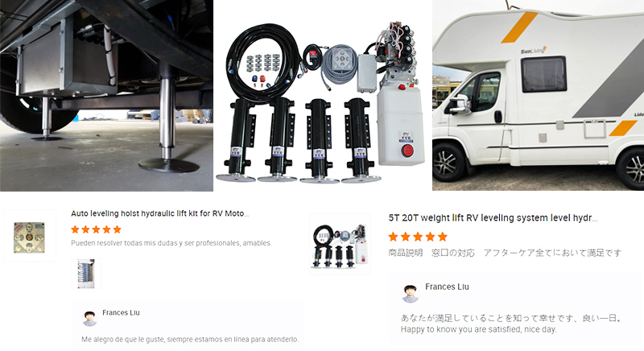Click the fifth star of left review
Screen dimensions: 644x351
(x=117, y=229)
